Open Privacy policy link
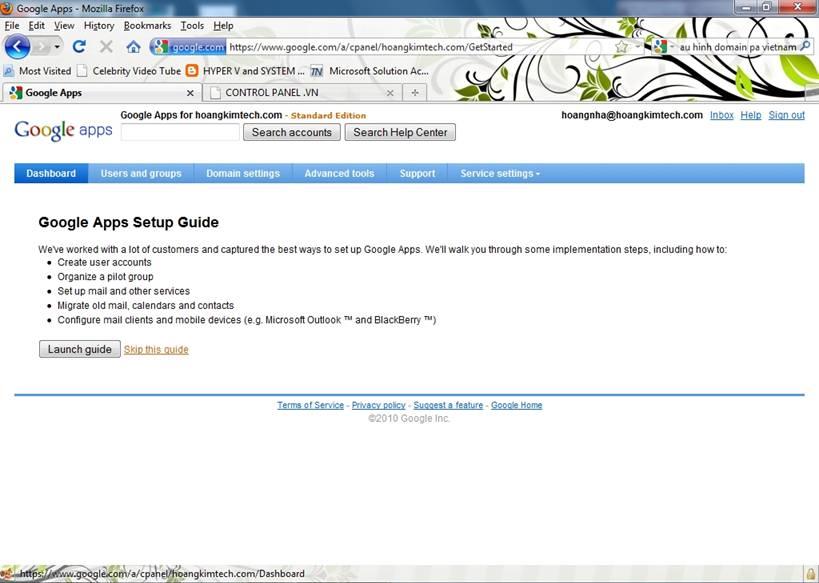The height and width of the screenshot is (583, 819). (379, 405)
